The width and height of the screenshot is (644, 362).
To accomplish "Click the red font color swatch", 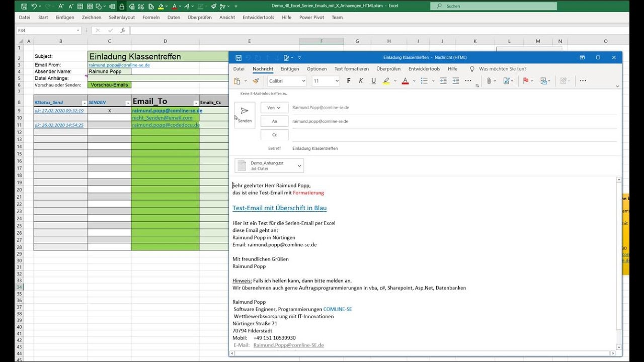I will [x=405, y=81].
